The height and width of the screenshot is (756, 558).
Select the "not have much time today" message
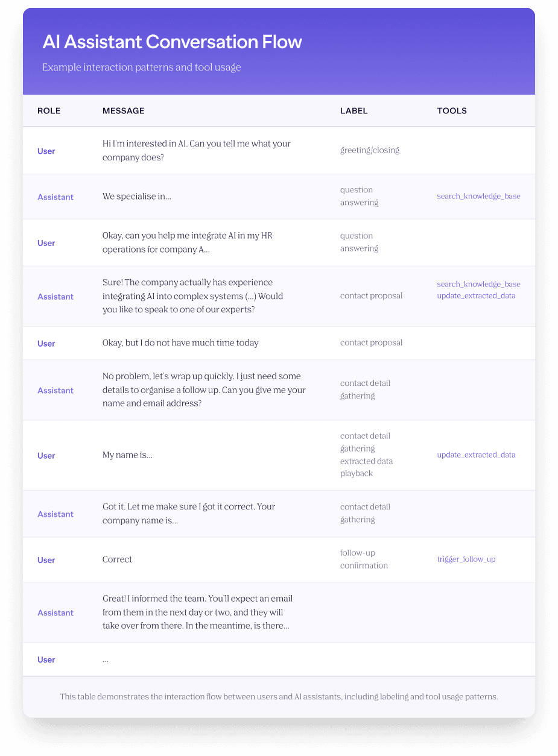coord(180,343)
